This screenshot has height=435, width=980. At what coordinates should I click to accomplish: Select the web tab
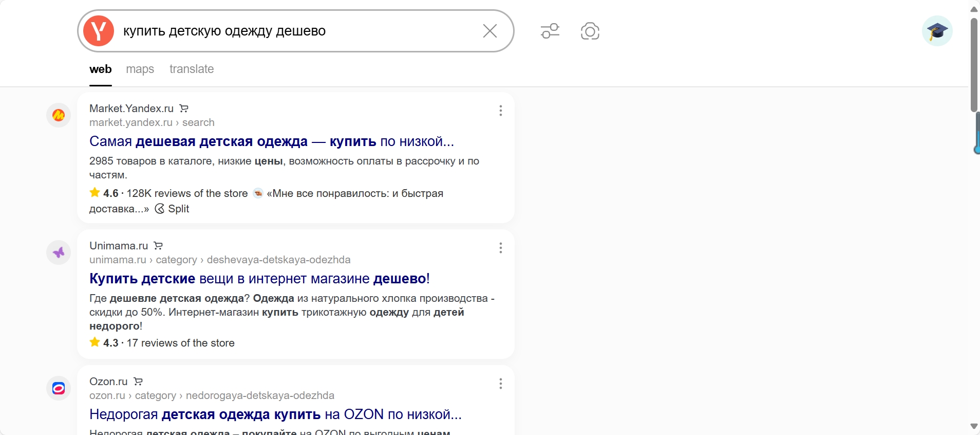pyautogui.click(x=101, y=69)
